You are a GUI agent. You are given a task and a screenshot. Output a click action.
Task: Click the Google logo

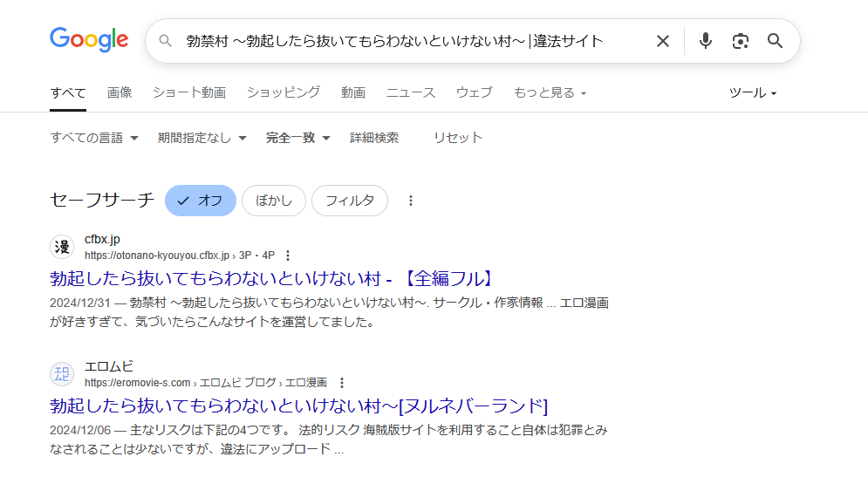click(x=89, y=39)
